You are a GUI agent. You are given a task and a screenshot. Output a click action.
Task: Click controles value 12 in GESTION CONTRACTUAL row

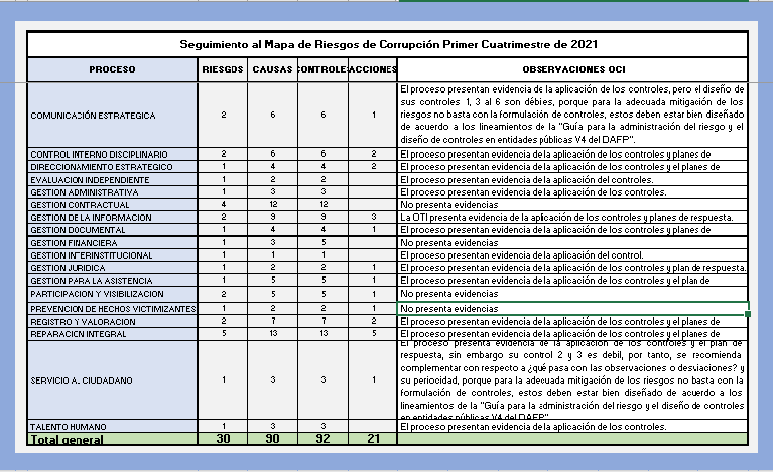[323, 204]
